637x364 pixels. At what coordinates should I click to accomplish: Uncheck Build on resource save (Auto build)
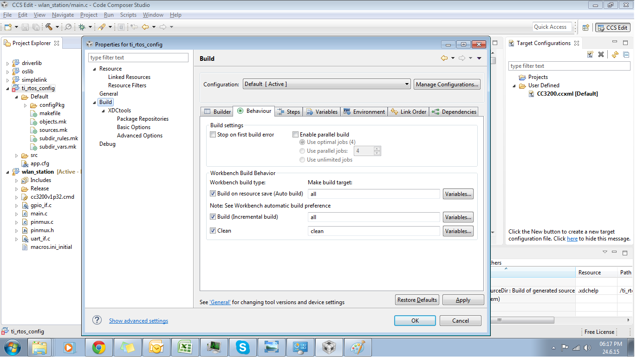pyautogui.click(x=213, y=194)
